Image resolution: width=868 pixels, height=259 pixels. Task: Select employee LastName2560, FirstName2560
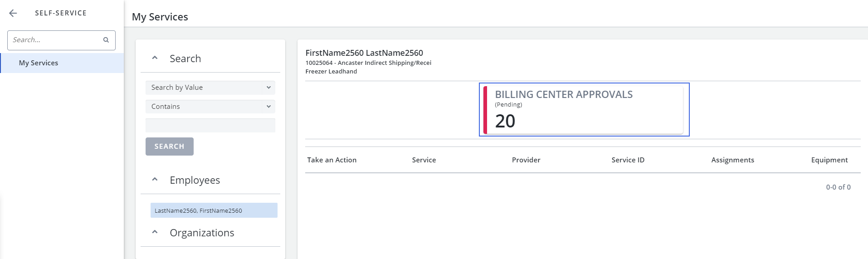(x=214, y=210)
